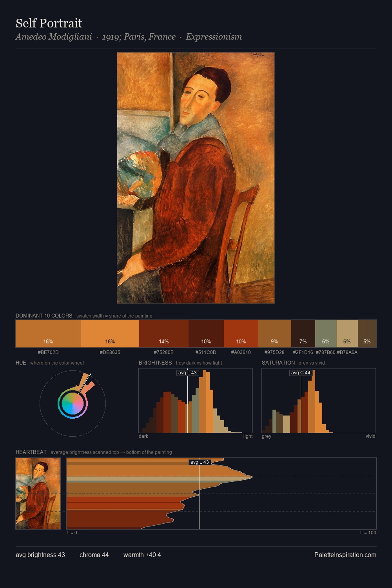
Task: Select the grey-green #787B60 swatch
Action: [326, 334]
